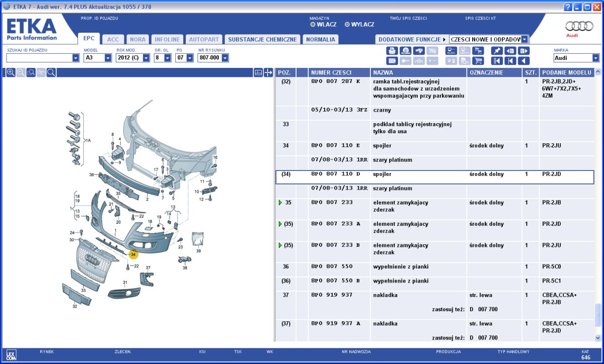This screenshot has width=604, height=364.
Task: Click 'podklad tablicy rejestracyjnej' row 33
Action: point(435,128)
